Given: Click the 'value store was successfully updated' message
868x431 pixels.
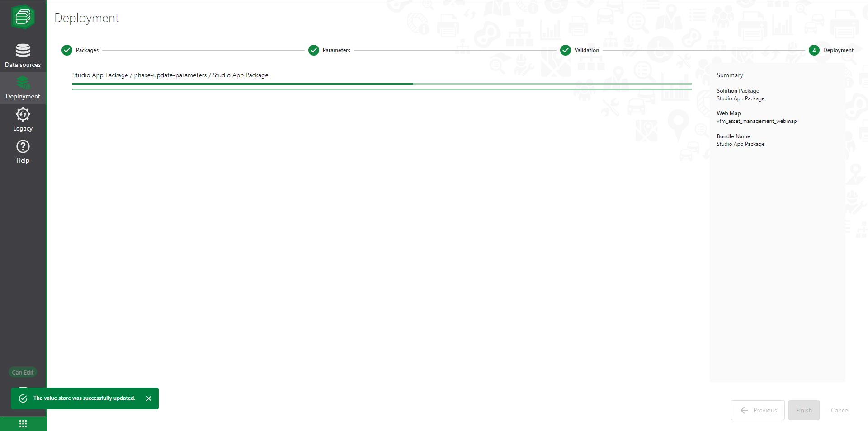Looking at the screenshot, I should click(84, 398).
